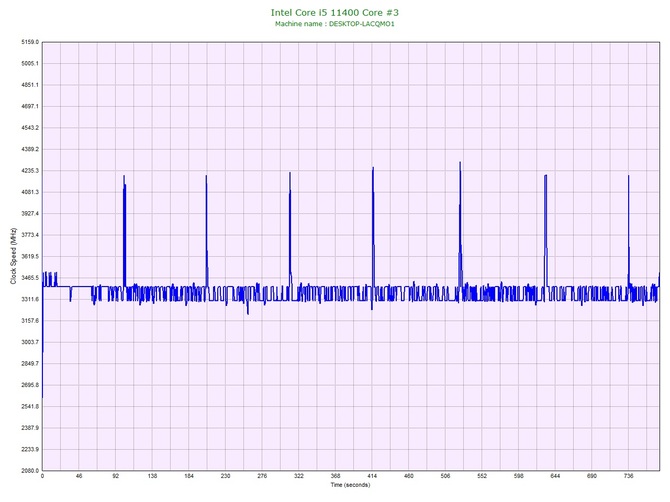Click the 414 seconds x-axis tick label

pyautogui.click(x=372, y=476)
